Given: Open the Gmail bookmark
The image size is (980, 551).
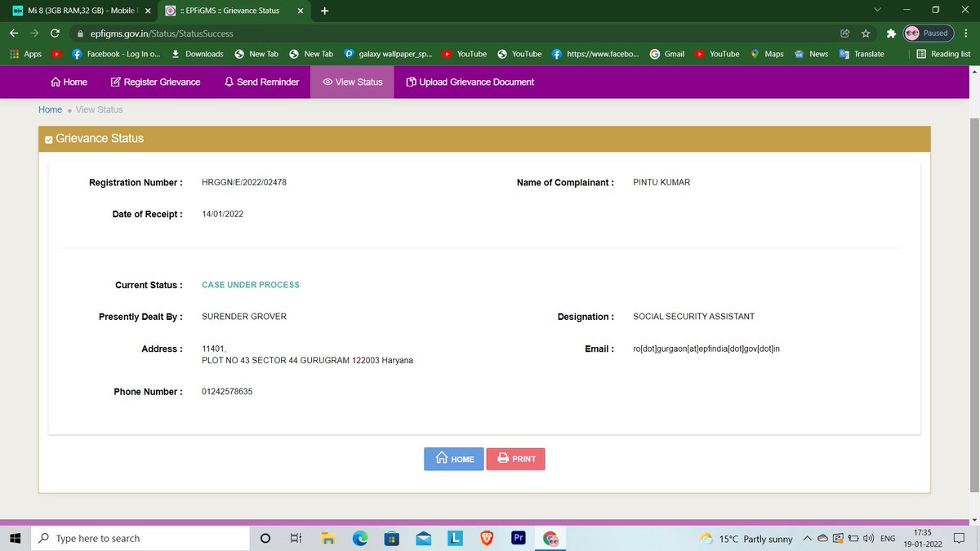Looking at the screenshot, I should pyautogui.click(x=667, y=54).
